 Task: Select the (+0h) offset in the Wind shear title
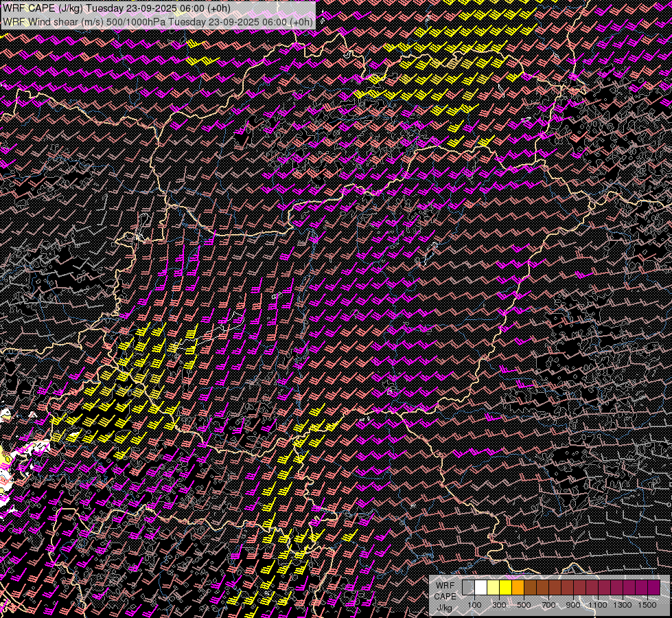point(301,21)
